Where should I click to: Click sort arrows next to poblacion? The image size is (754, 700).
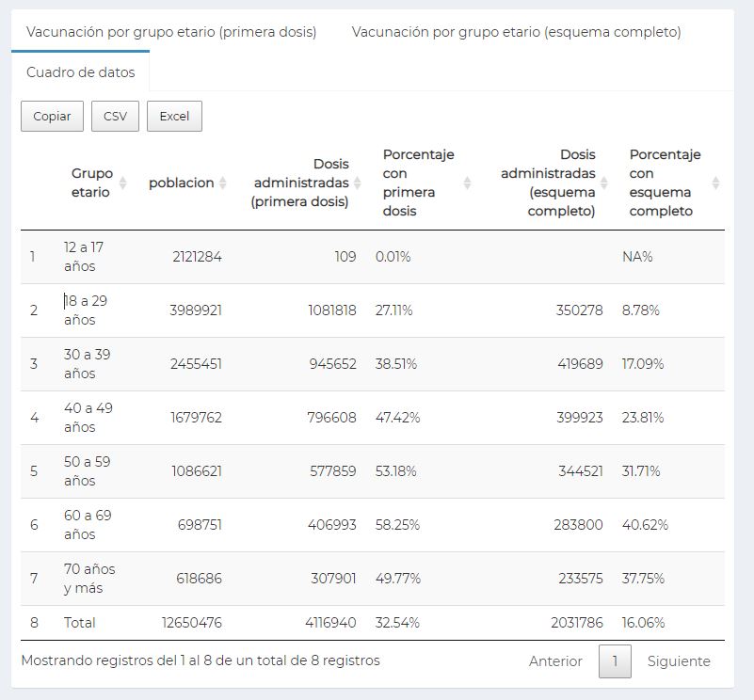click(222, 183)
